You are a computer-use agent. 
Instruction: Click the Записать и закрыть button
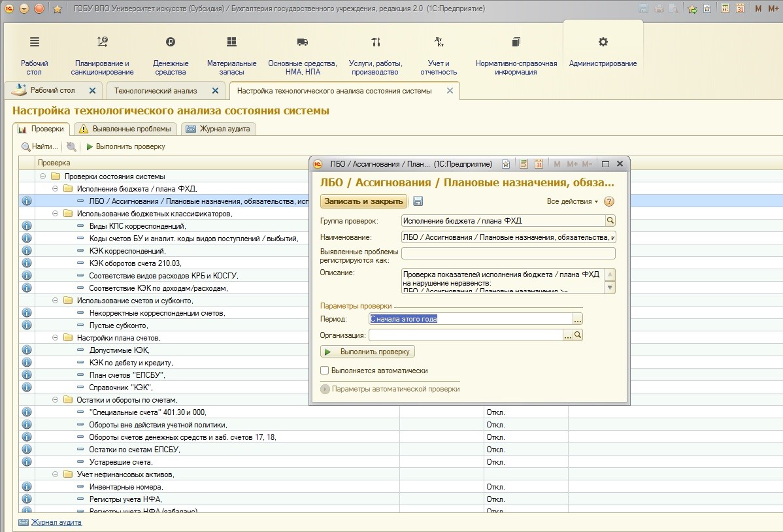363,201
